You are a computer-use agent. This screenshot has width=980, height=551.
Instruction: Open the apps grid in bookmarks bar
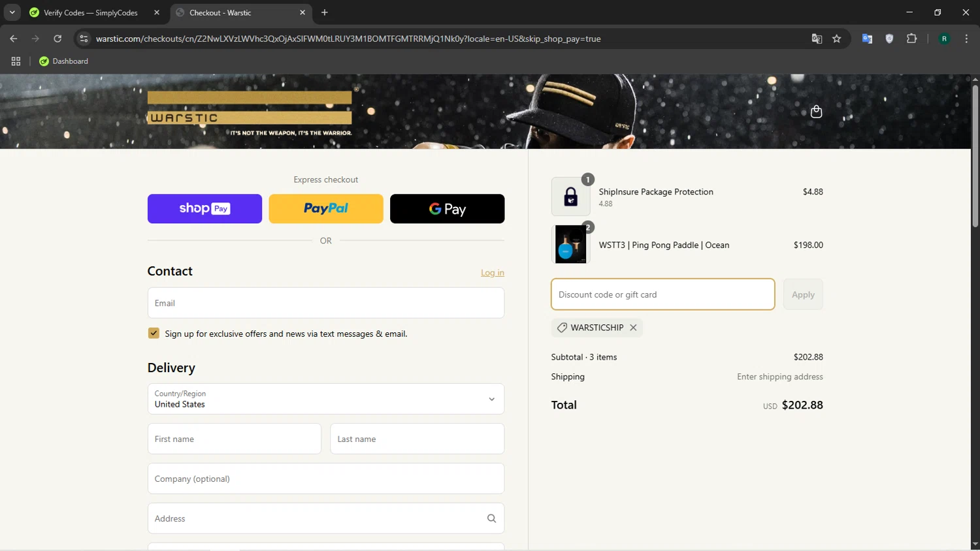click(x=16, y=61)
